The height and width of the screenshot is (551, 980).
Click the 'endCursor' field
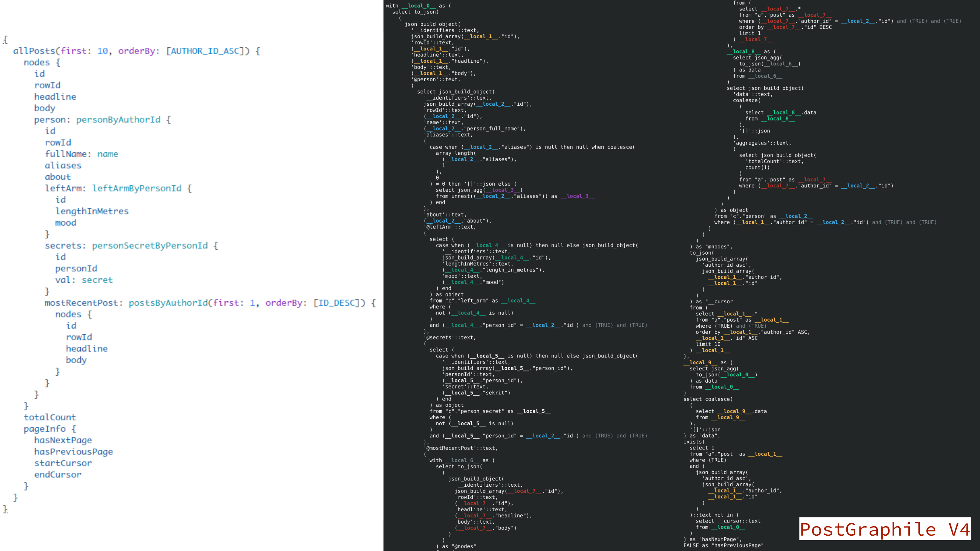58,475
